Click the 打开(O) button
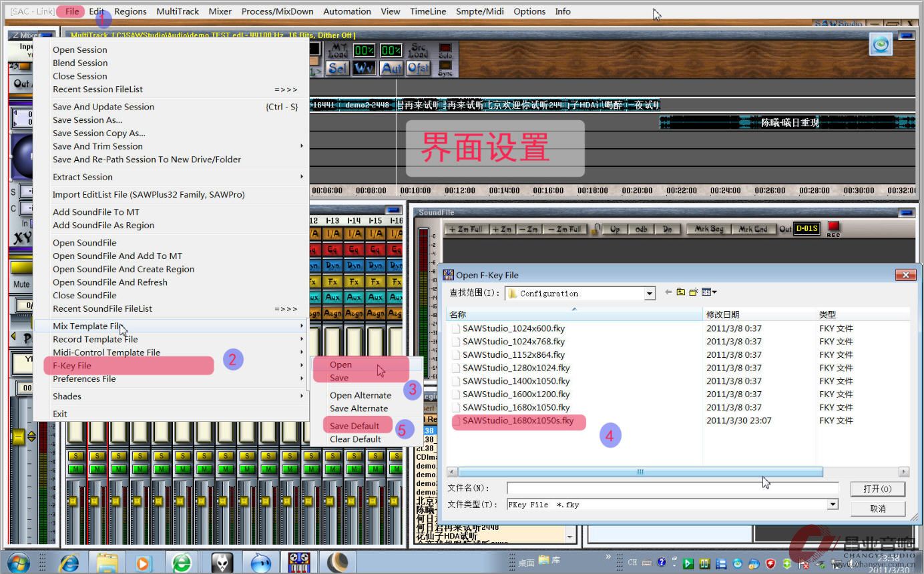 pos(877,489)
